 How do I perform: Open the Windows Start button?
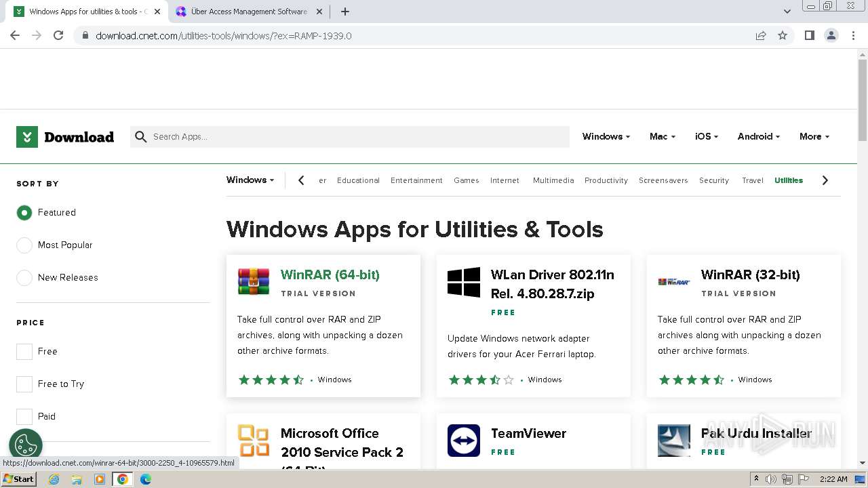click(18, 479)
